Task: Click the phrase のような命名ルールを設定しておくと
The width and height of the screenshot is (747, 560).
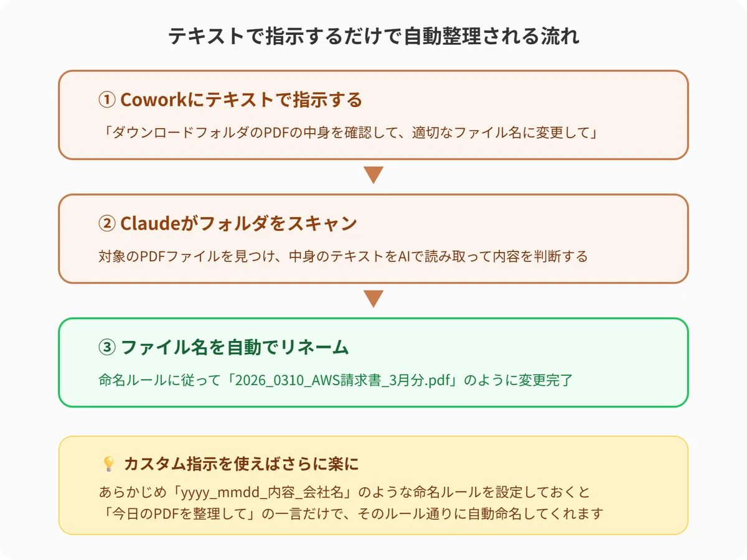Action: click(476, 492)
